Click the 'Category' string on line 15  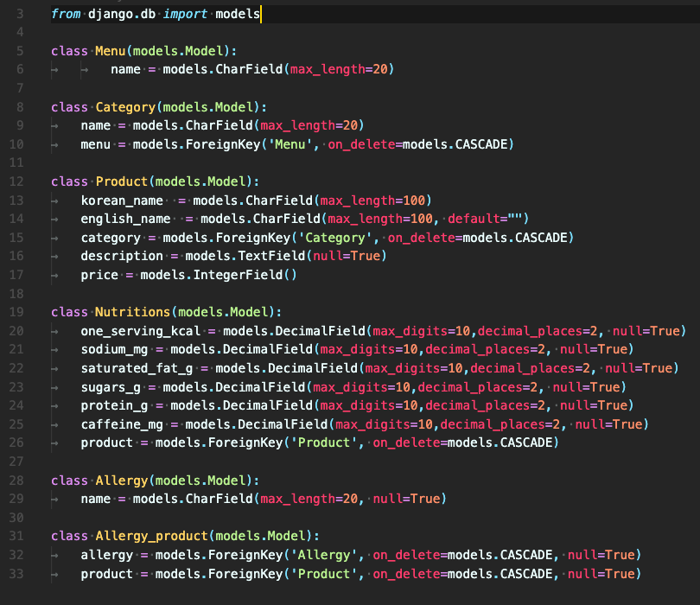click(334, 238)
